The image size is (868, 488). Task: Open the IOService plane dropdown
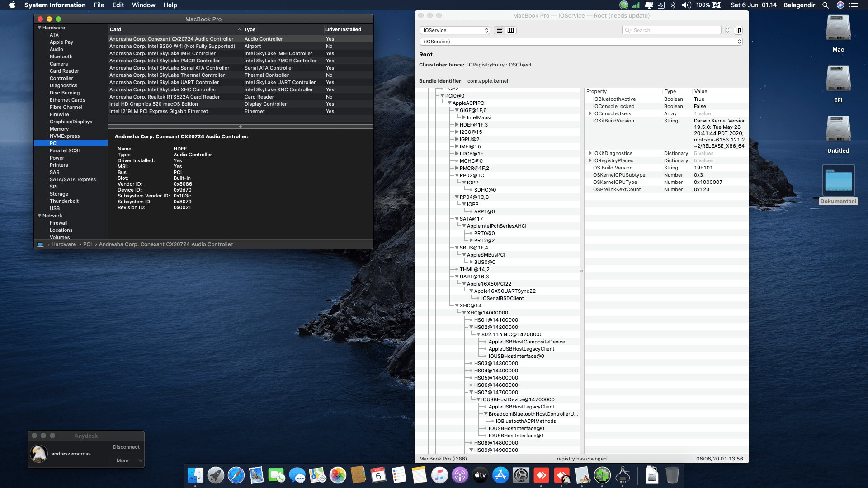click(x=455, y=30)
